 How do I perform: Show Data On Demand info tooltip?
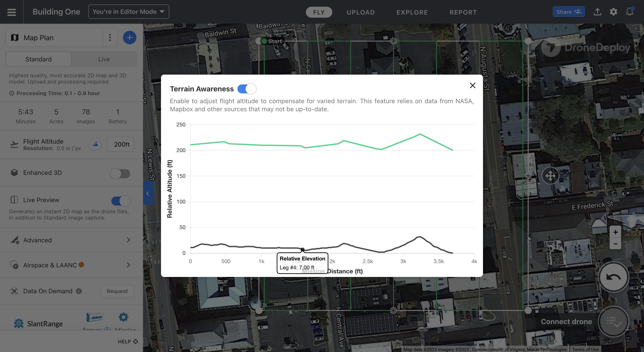point(79,291)
